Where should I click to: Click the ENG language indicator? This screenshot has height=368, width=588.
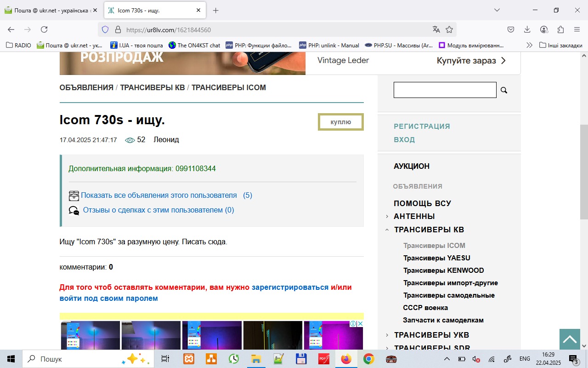[525, 359]
